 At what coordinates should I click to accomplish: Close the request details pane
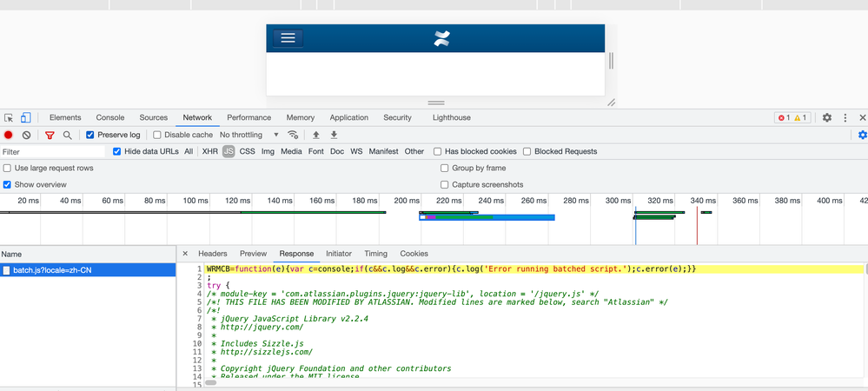coord(185,254)
